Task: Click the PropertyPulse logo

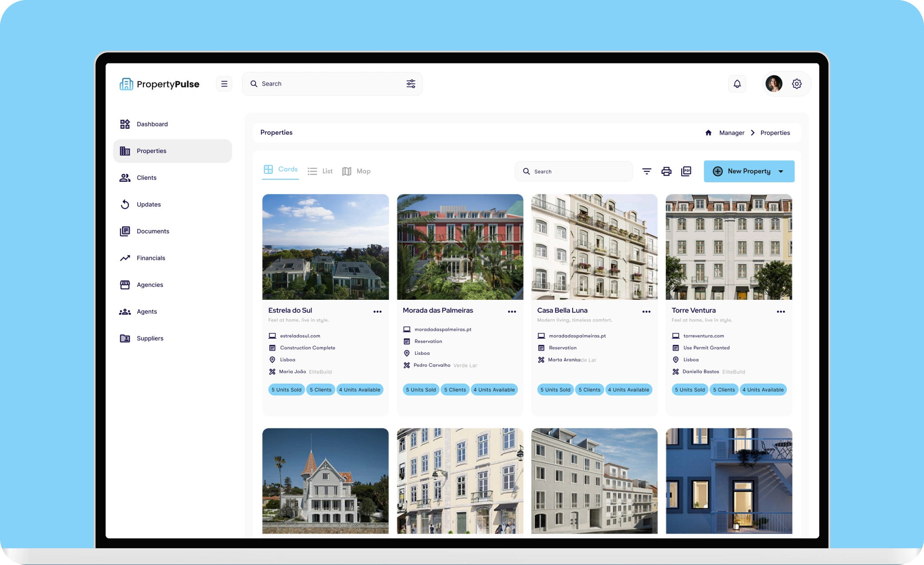Action: (x=159, y=84)
